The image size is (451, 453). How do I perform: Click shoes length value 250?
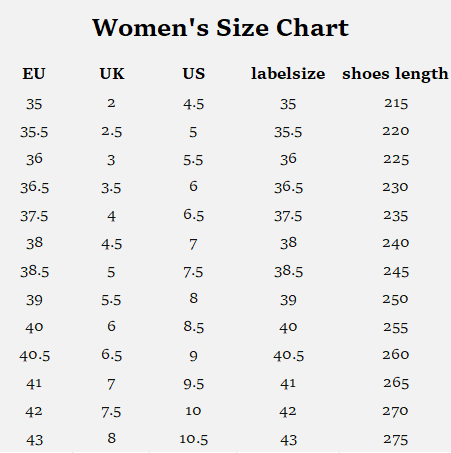coord(395,299)
